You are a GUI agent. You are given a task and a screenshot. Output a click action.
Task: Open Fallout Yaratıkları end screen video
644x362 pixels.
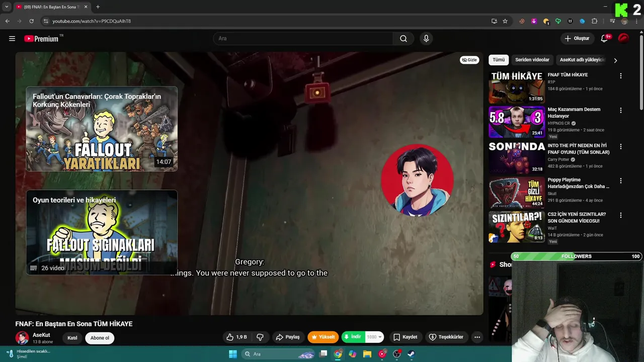pyautogui.click(x=102, y=129)
